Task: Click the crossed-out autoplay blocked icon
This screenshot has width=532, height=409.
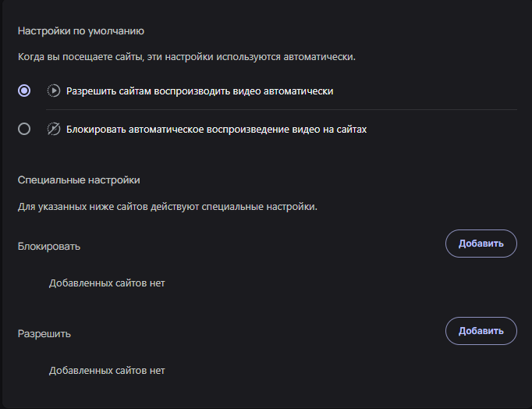Action: point(54,129)
